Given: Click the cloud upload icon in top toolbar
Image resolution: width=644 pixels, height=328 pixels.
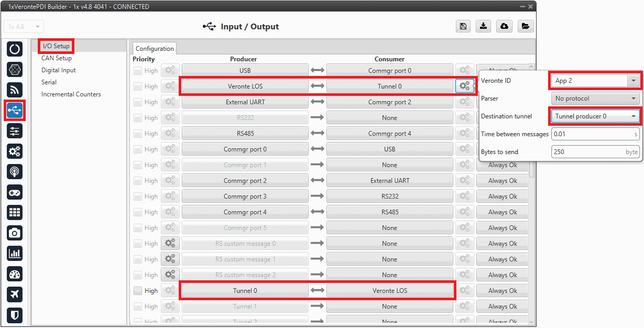Looking at the screenshot, I should coord(504,27).
